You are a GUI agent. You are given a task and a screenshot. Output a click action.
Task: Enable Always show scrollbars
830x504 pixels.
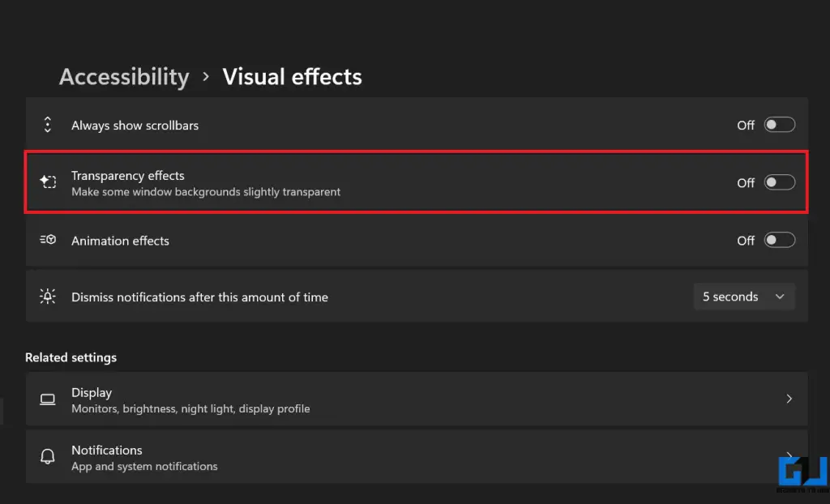coord(779,124)
